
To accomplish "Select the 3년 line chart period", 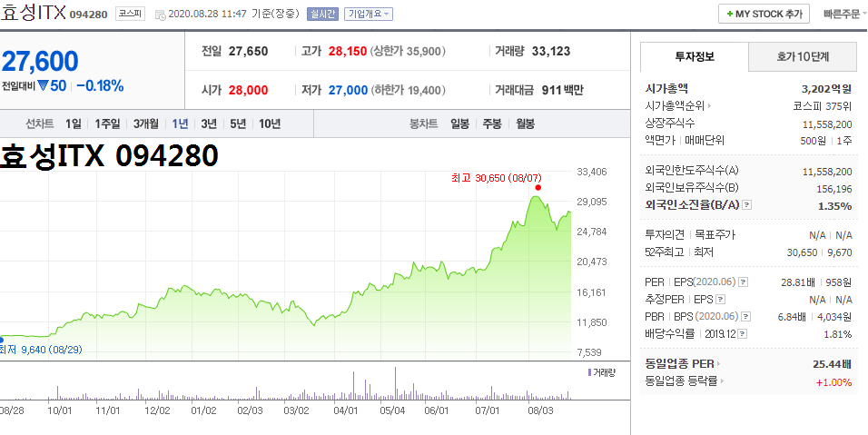I will tap(209, 124).
